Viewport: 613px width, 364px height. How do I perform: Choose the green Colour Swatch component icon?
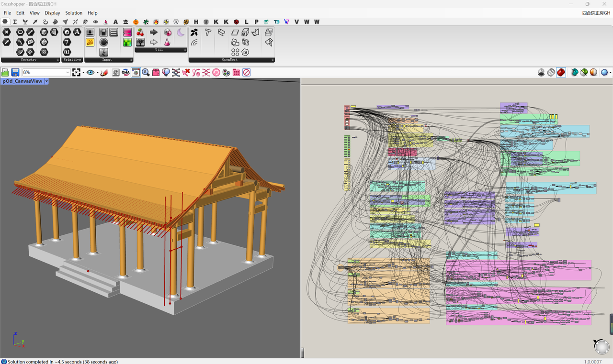pos(127,43)
